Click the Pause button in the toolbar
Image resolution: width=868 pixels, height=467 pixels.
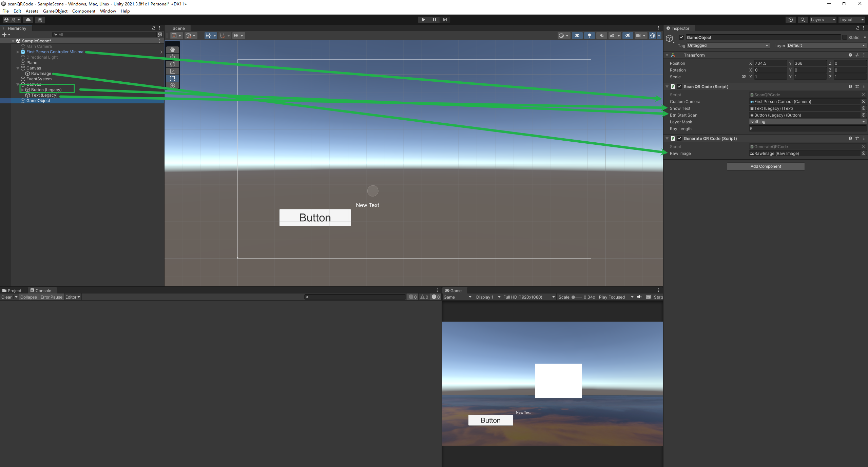click(434, 20)
